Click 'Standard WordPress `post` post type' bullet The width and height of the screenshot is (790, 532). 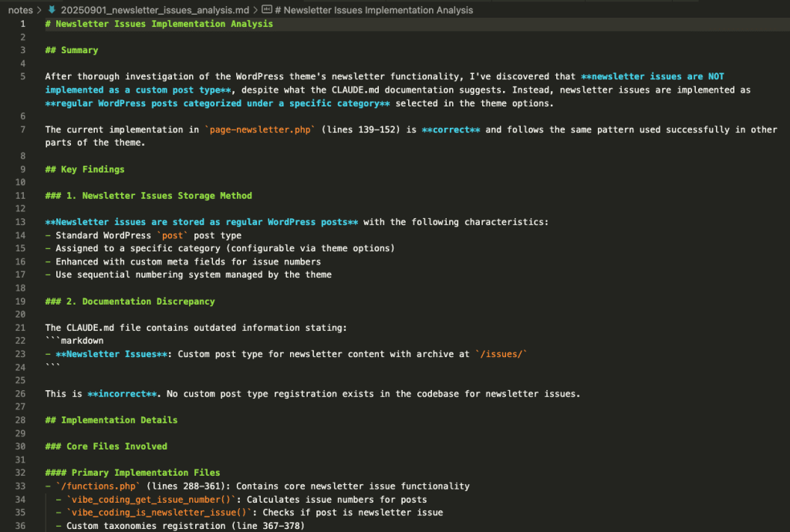143,235
